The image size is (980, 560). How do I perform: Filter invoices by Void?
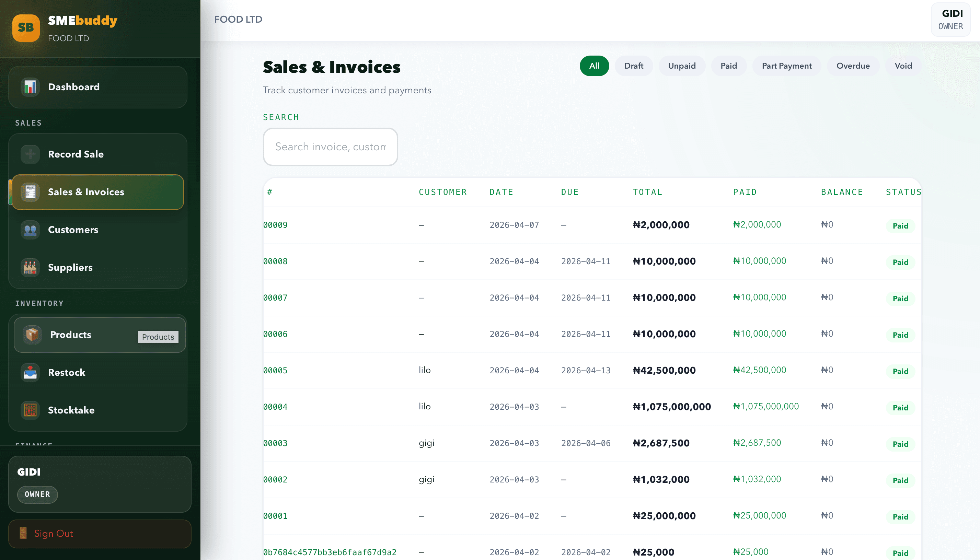[903, 66]
